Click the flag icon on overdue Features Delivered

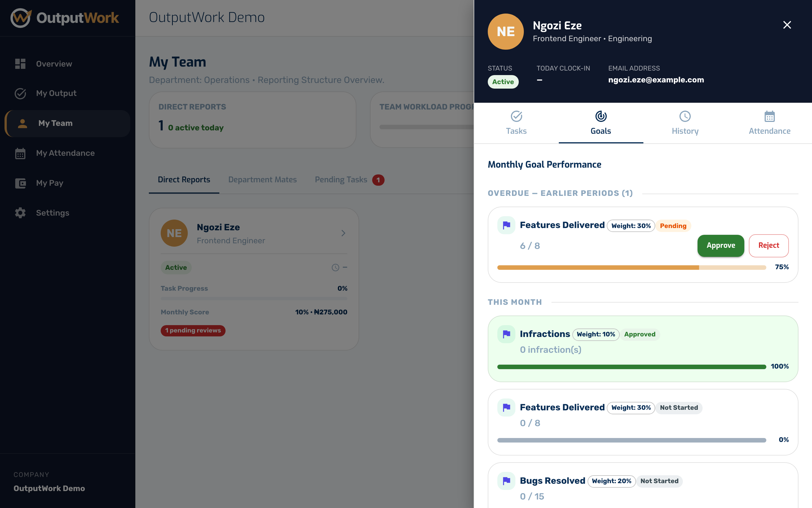tap(506, 225)
